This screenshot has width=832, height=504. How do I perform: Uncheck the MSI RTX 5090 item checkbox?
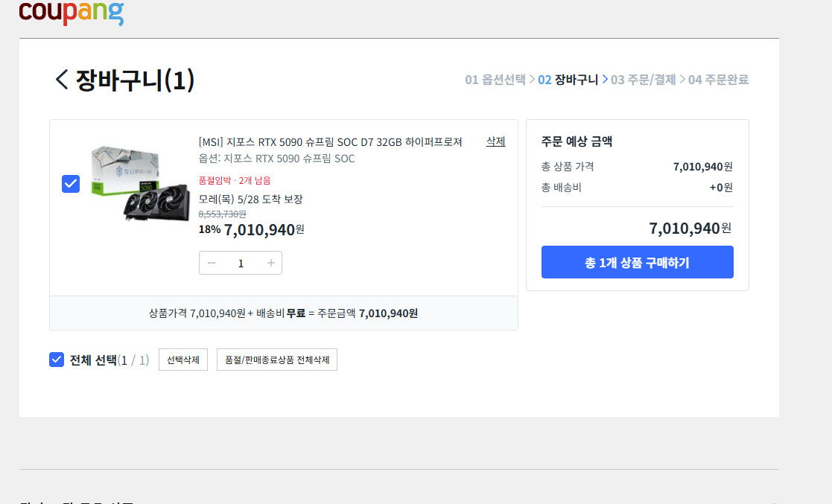click(71, 184)
